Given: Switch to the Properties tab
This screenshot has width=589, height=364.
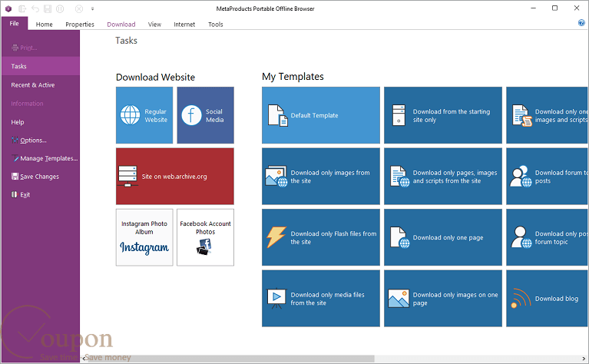Looking at the screenshot, I should click(x=80, y=25).
